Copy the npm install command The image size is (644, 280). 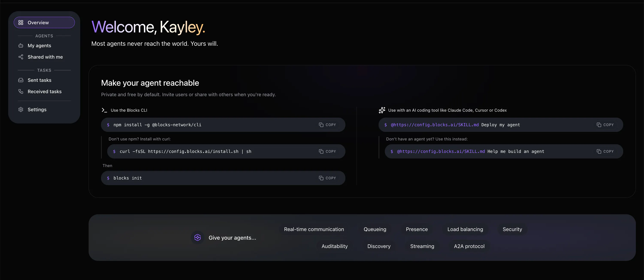[x=327, y=125]
